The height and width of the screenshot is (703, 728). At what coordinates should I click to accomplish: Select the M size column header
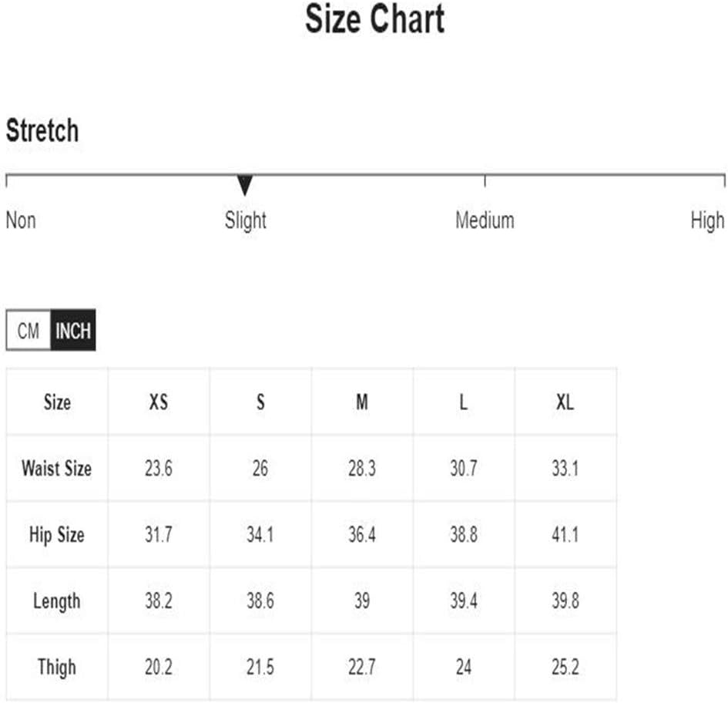click(x=362, y=402)
